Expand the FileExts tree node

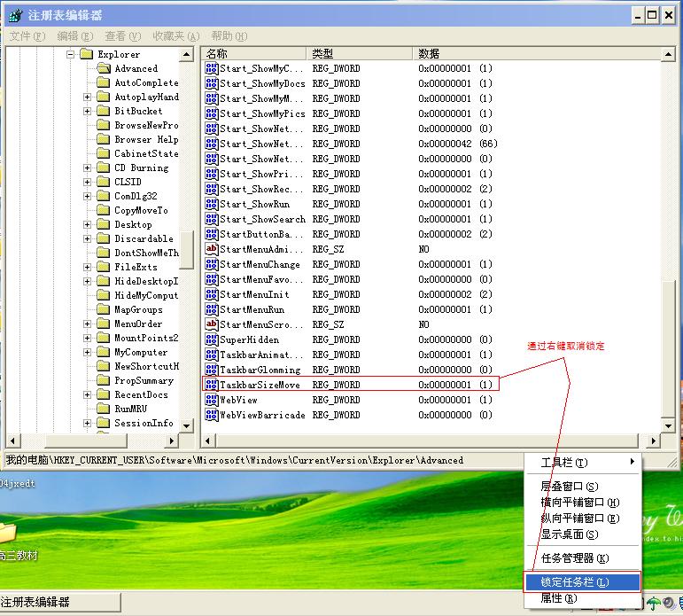point(87,267)
